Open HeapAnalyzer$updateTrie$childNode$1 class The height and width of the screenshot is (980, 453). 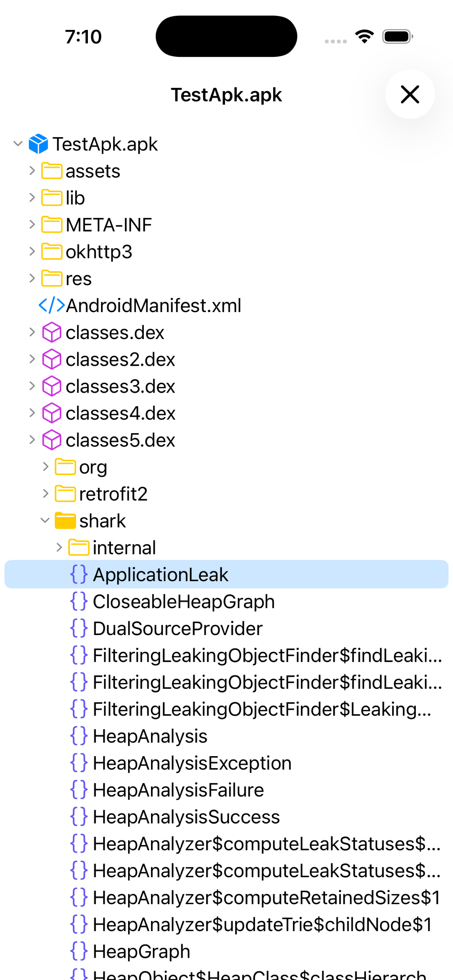[x=262, y=925]
